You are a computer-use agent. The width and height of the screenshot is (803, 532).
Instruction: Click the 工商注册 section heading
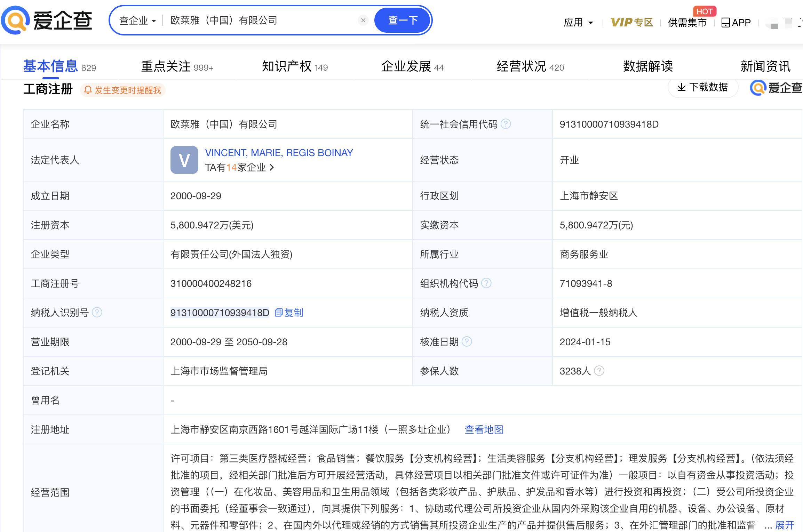click(48, 89)
